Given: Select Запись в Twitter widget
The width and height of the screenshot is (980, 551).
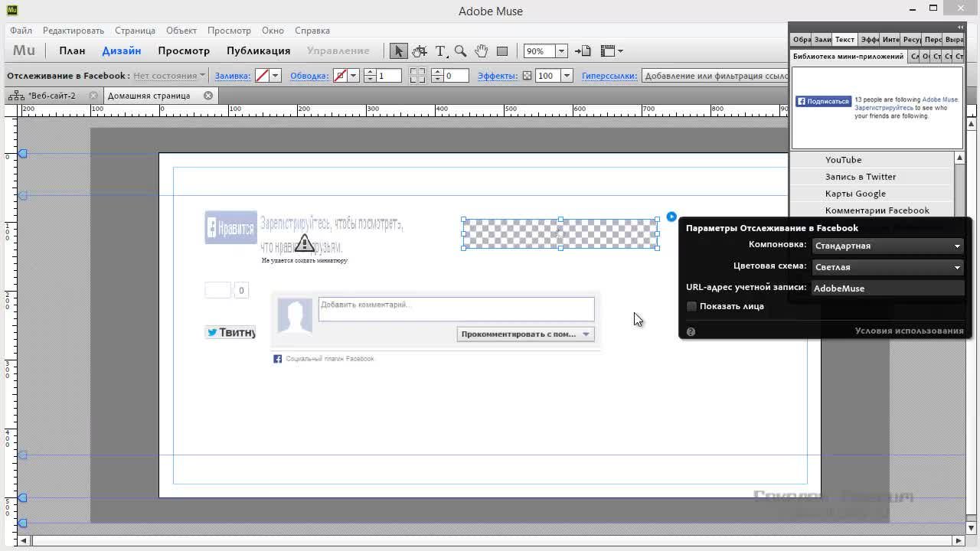Looking at the screenshot, I should [x=872, y=177].
